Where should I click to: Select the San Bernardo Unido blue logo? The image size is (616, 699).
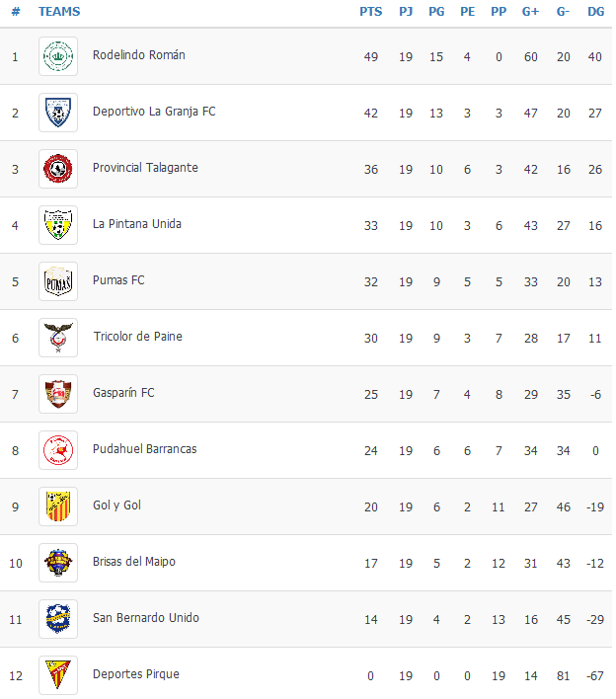point(58,619)
